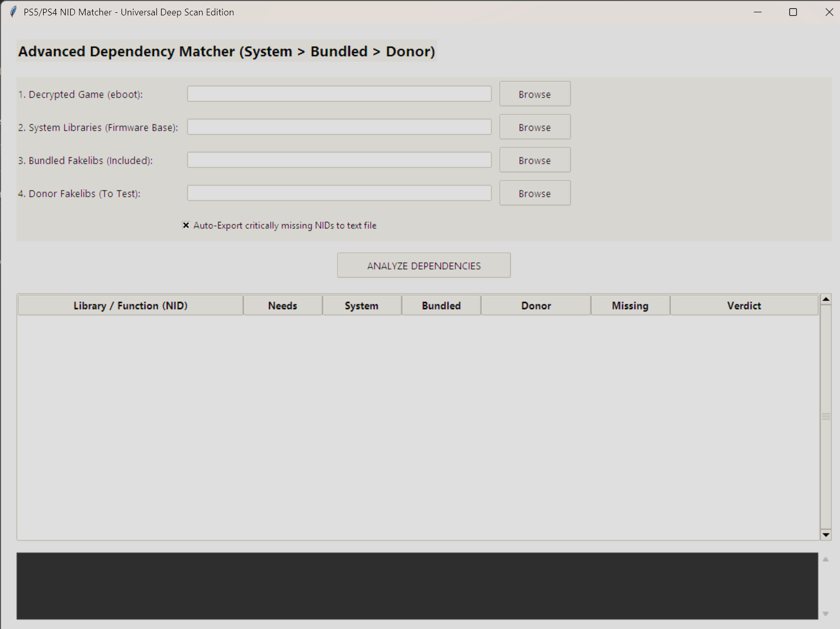
Task: Focus the Donor Fakelibs path field
Action: pyautogui.click(x=339, y=193)
